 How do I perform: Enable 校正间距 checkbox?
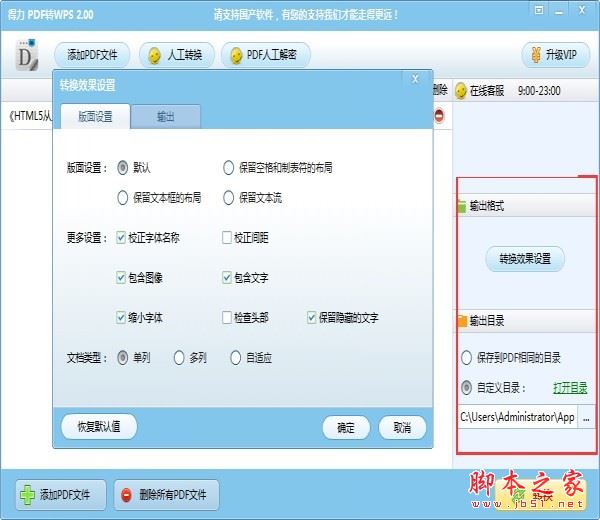[x=227, y=238]
